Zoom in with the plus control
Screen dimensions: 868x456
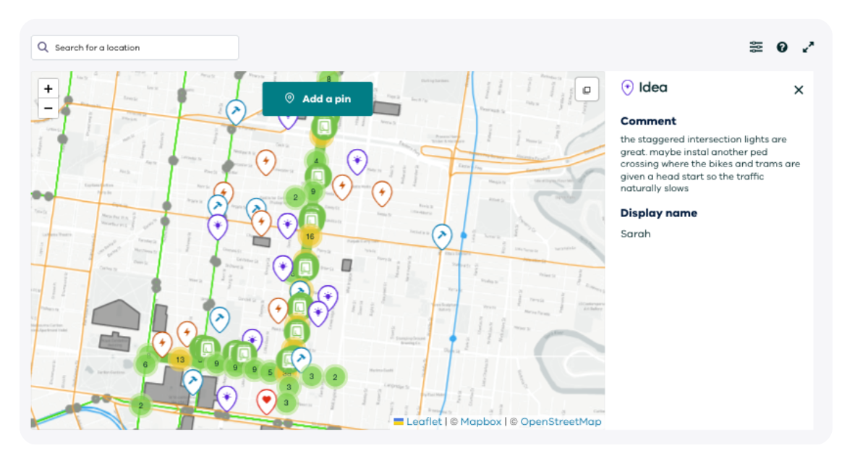pyautogui.click(x=48, y=88)
